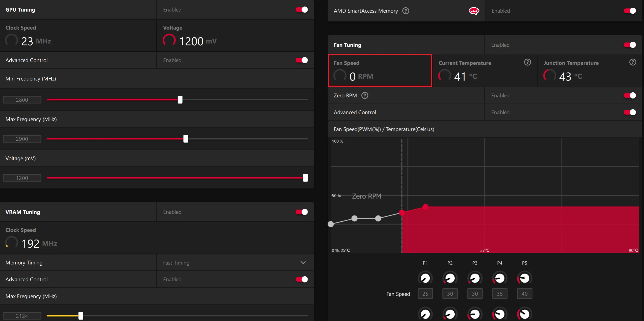Click the "41 °C" current temperature value
This screenshot has width=644, height=321.
(x=465, y=76)
